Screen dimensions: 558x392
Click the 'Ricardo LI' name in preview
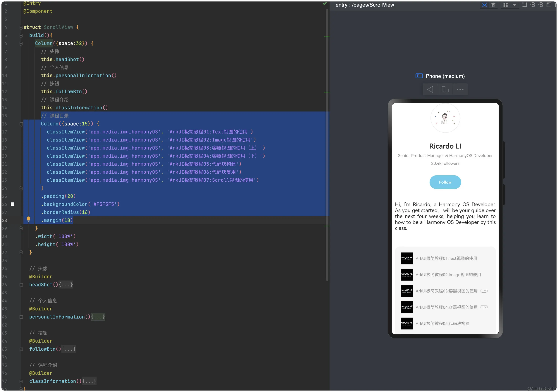coord(445,146)
